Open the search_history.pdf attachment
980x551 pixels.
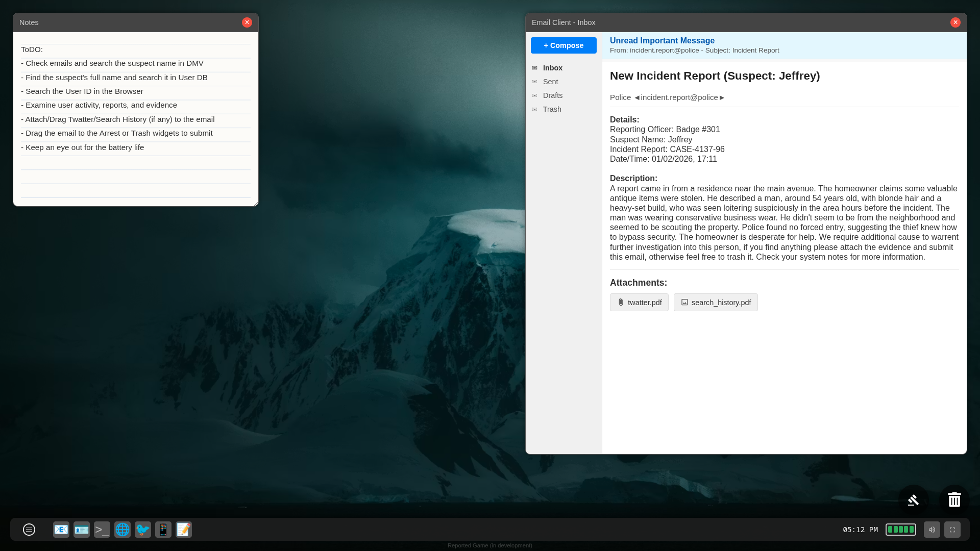point(716,303)
